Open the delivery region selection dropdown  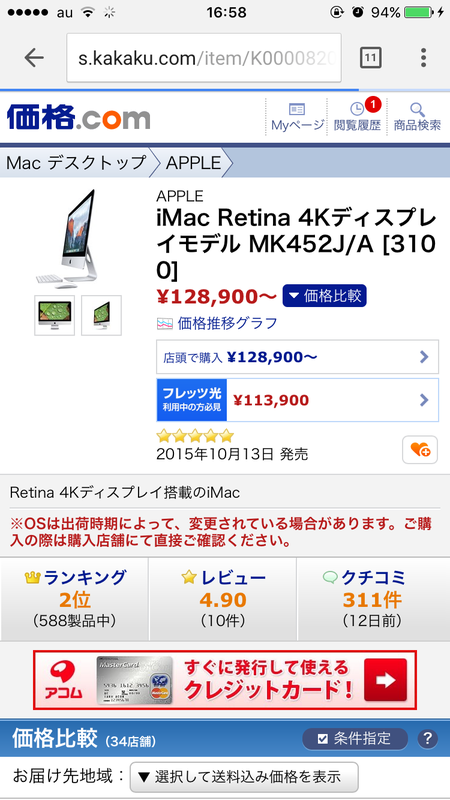pos(244,777)
